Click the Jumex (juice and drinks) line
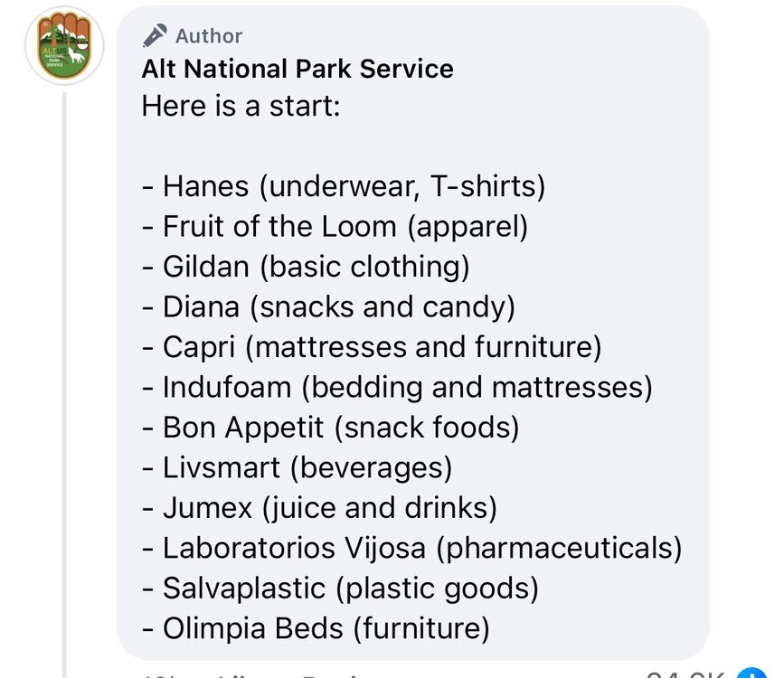Screen dimensions: 784x678 (x=319, y=507)
